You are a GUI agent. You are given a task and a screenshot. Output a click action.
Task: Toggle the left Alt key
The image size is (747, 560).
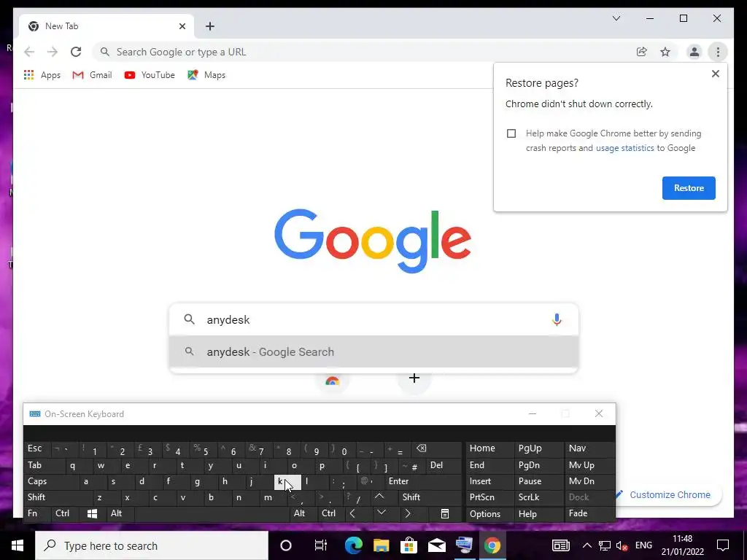120,514
